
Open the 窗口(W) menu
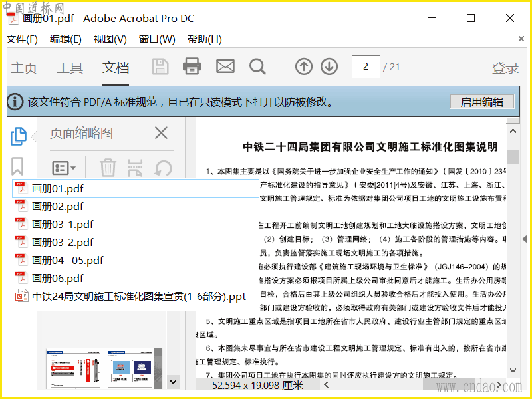click(x=157, y=39)
